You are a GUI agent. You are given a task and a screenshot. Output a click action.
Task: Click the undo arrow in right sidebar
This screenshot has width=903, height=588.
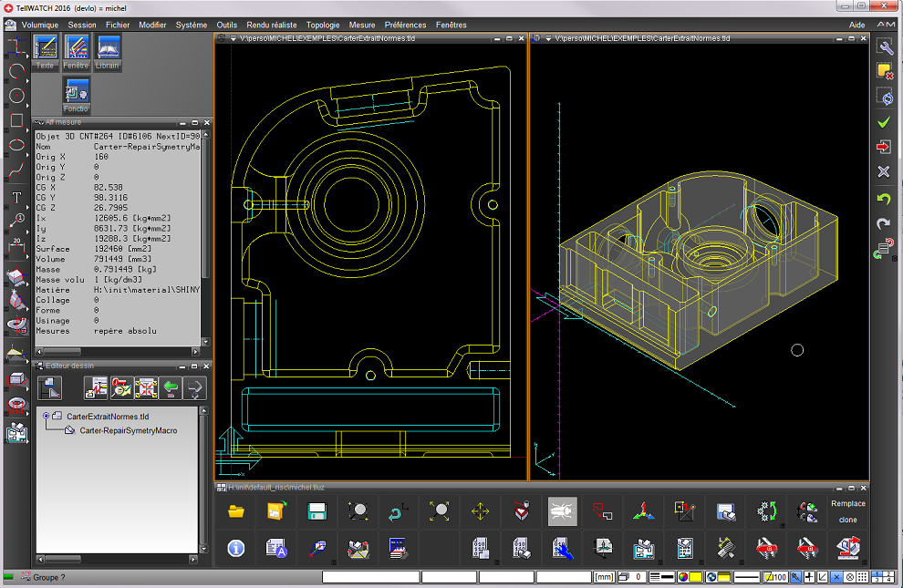pyautogui.click(x=883, y=199)
